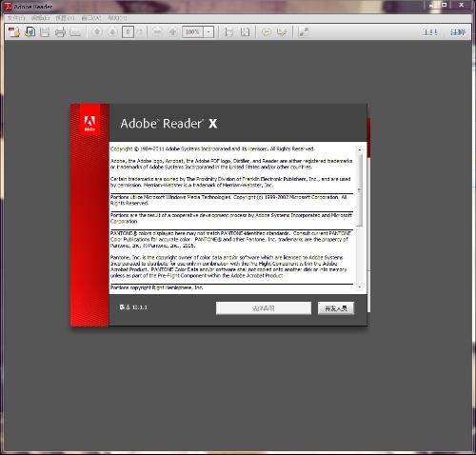Click the 100% zoom value field
This screenshot has width=476, height=455.
[192, 31]
